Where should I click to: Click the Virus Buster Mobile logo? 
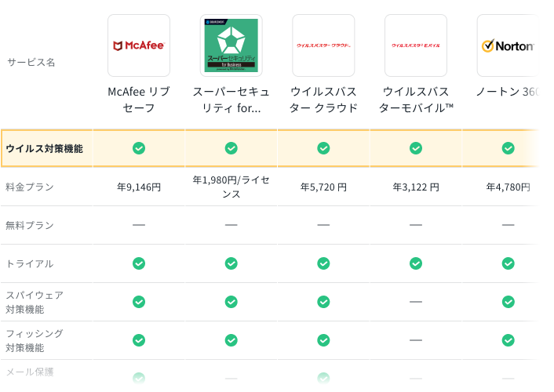click(416, 45)
